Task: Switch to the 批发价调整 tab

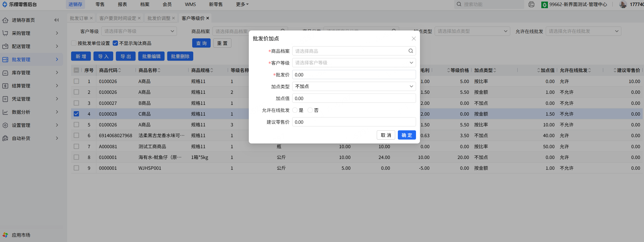Action: coord(159,18)
